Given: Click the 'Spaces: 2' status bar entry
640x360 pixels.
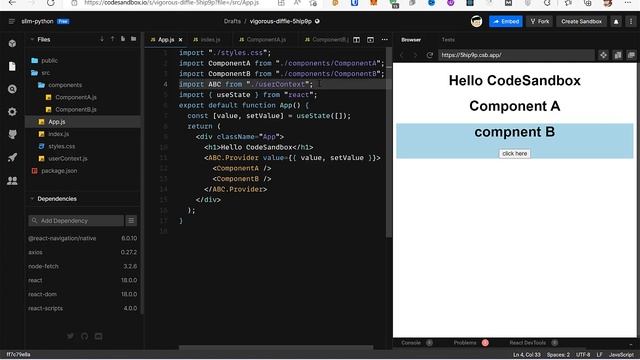Looking at the screenshot, I should tap(558, 355).
